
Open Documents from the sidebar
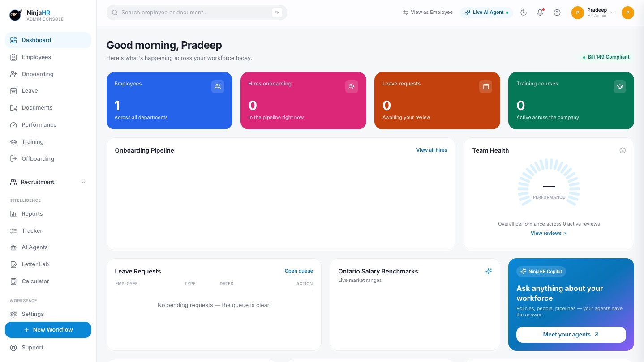[48, 108]
